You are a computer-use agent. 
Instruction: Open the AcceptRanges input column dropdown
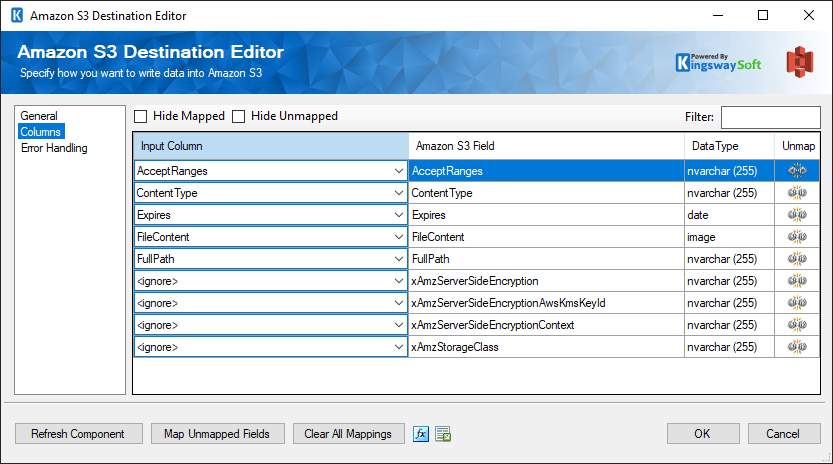pos(399,171)
